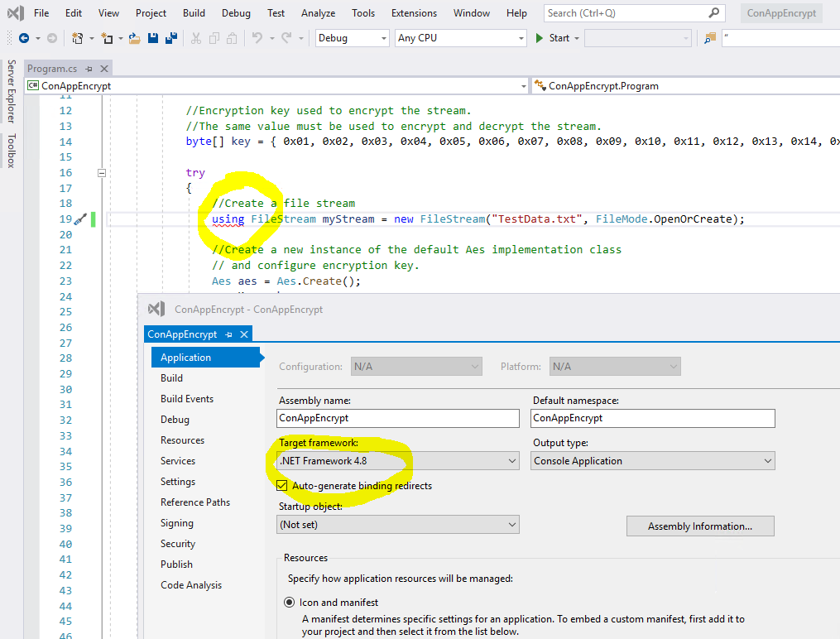Select the Resources properties page

[x=182, y=440]
